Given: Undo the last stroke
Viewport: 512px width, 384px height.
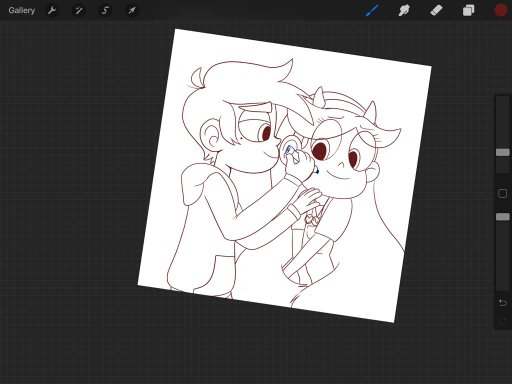Looking at the screenshot, I should 502,303.
